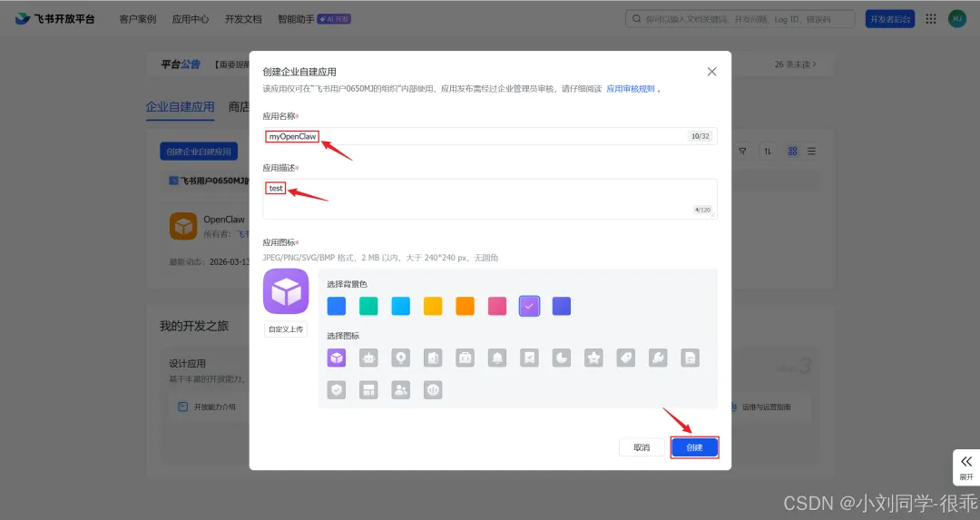Close the 创建企业自建应用 dialog
Image resolution: width=980 pixels, height=520 pixels.
pos(712,72)
